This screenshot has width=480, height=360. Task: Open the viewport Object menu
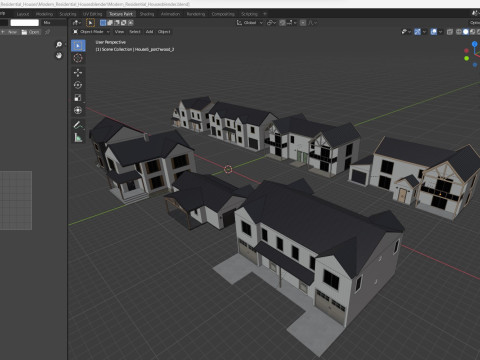(164, 32)
